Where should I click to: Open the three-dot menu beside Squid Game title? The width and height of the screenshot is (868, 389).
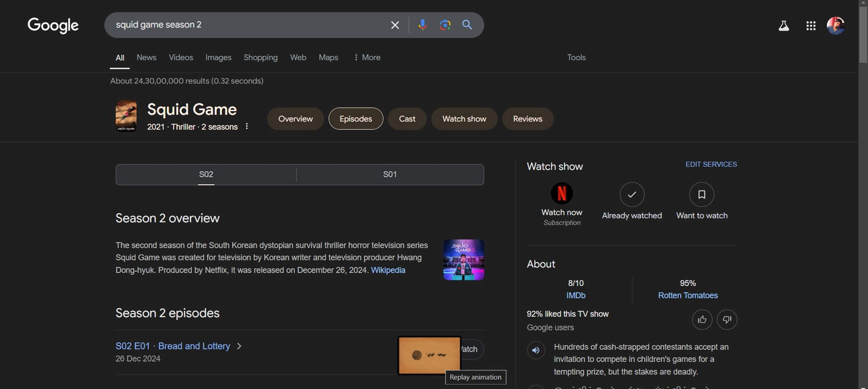pos(247,126)
